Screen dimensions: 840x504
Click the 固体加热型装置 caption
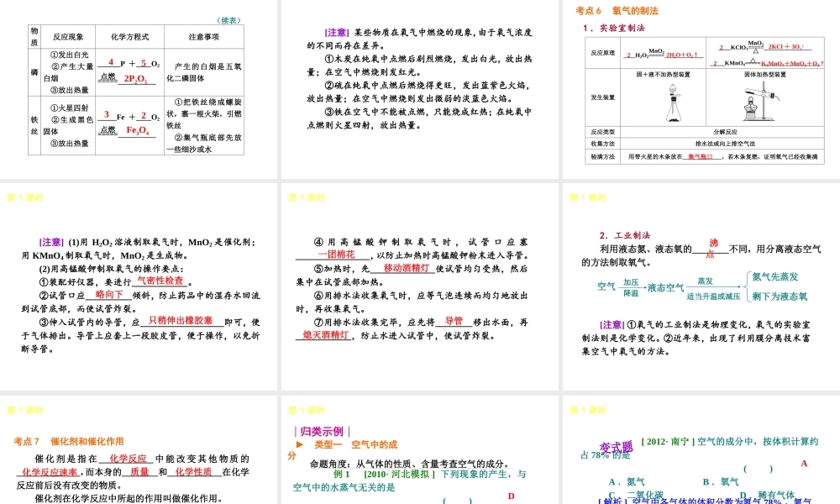(x=765, y=75)
